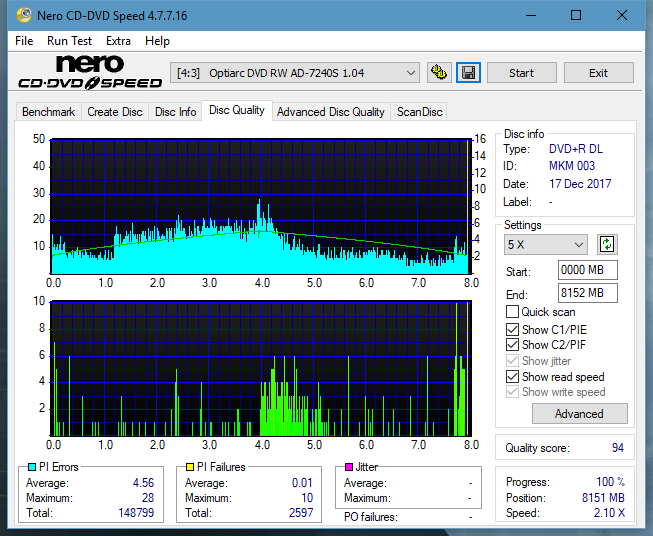Minimize the Nero CD-DVD Speed window
653x536 pixels.
(x=531, y=15)
